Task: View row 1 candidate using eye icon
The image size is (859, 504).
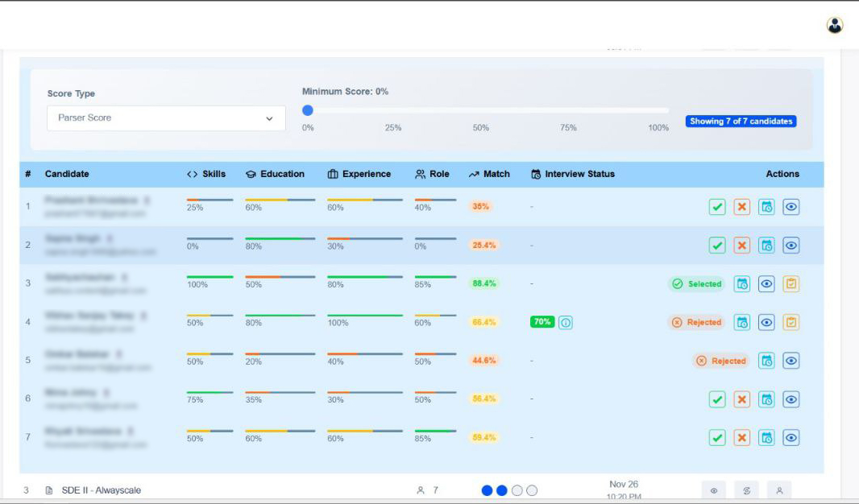Action: pos(791,207)
